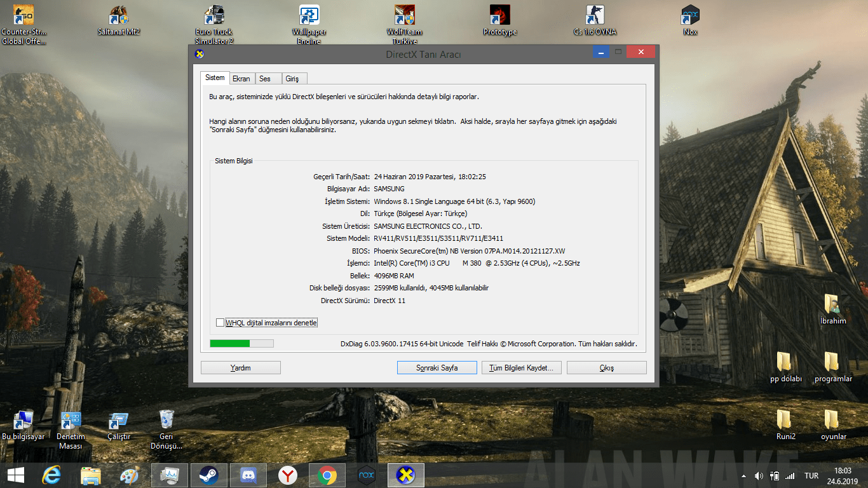Click the 2599MB page file text

(431, 288)
